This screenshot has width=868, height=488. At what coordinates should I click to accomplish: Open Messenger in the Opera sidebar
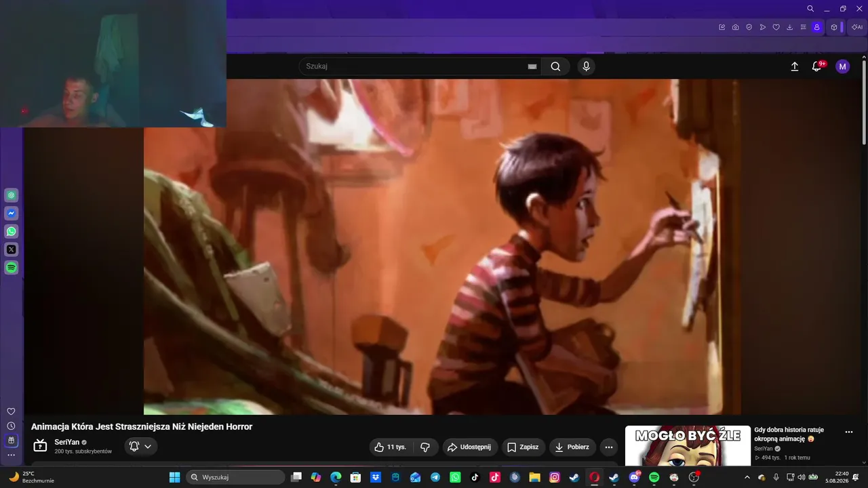pyautogui.click(x=12, y=213)
